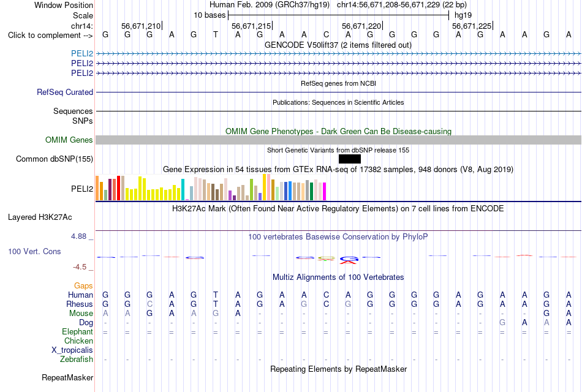Click the 'OMIM Gene Phenotypes' green title

pyautogui.click(x=338, y=132)
